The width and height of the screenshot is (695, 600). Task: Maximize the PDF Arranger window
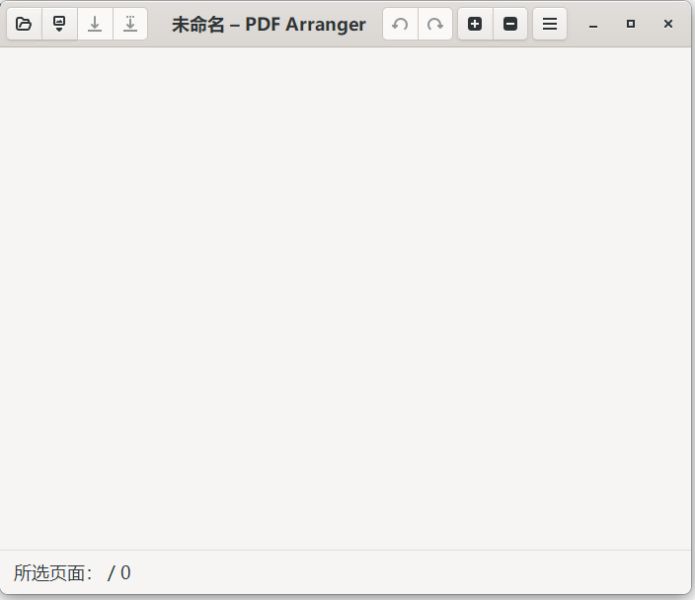pos(631,24)
